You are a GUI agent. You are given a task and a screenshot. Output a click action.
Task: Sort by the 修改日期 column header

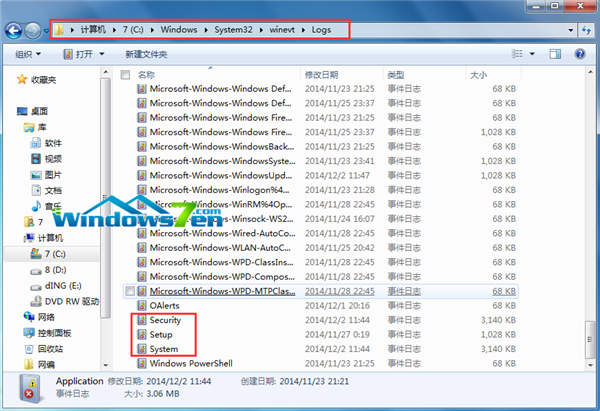pos(321,75)
